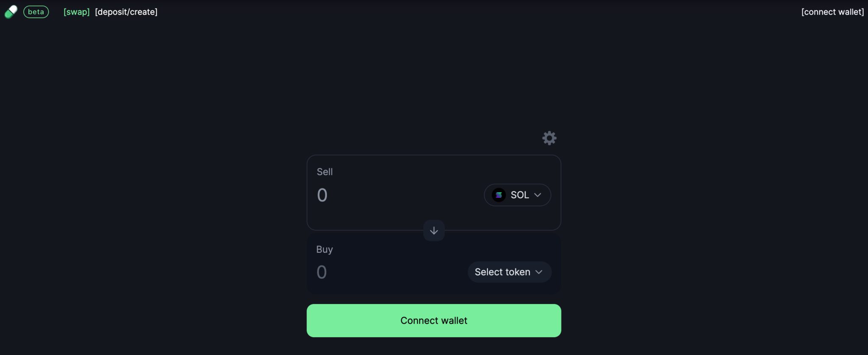Click the Solana logo inside the SOL selector
868x355 pixels.
[x=498, y=195]
